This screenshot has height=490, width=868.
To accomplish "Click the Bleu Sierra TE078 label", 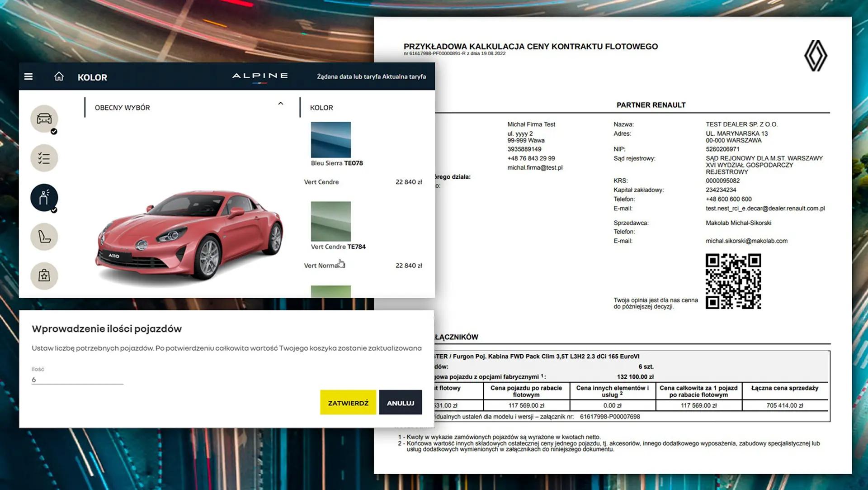I will (x=337, y=163).
